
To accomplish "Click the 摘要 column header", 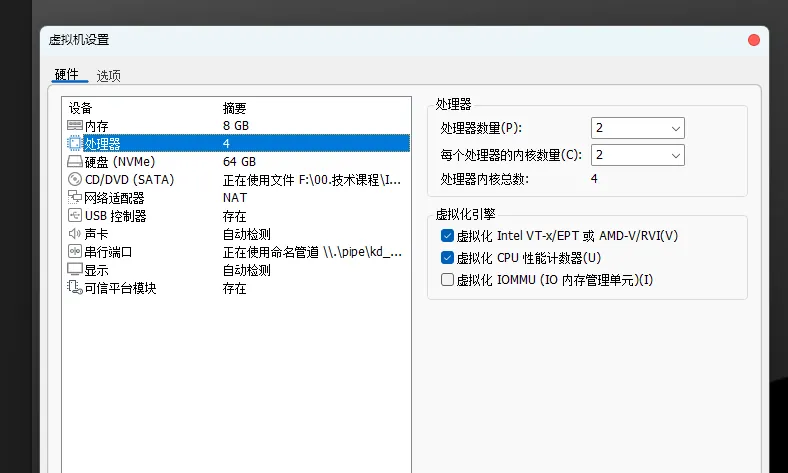I will point(234,108).
